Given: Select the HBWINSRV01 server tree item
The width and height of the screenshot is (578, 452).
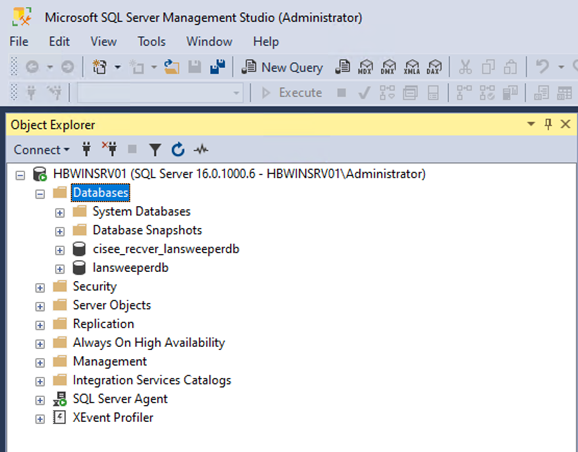Looking at the screenshot, I should (239, 174).
